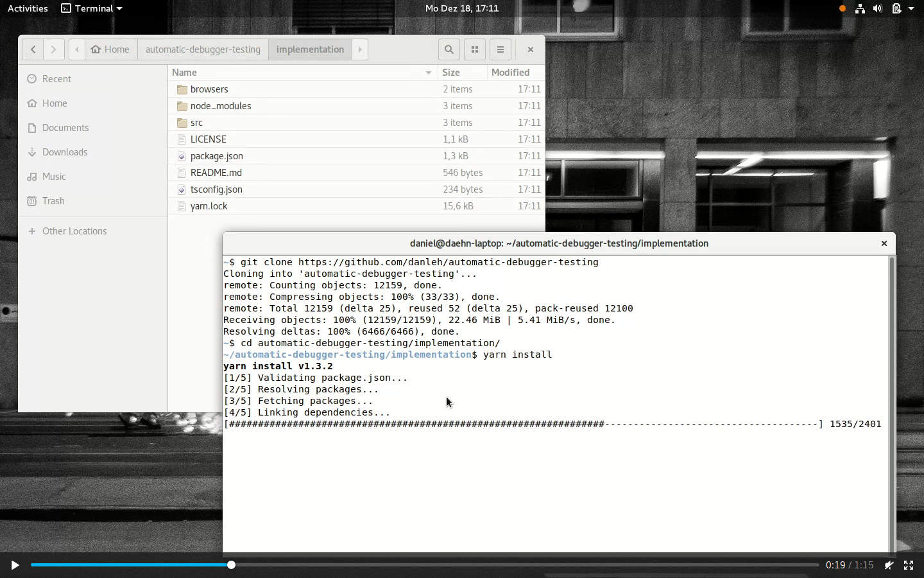
Task: Open Recent in the sidebar
Action: (93, 79)
